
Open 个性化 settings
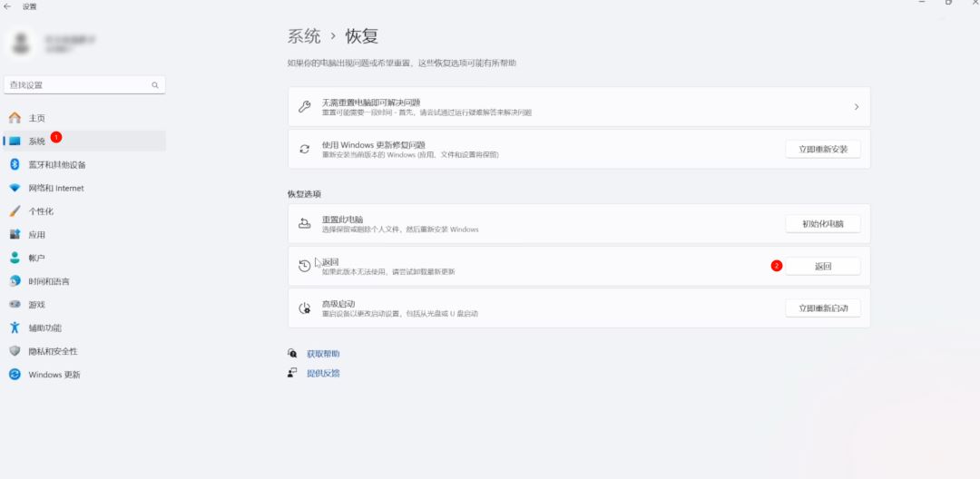coord(85,211)
